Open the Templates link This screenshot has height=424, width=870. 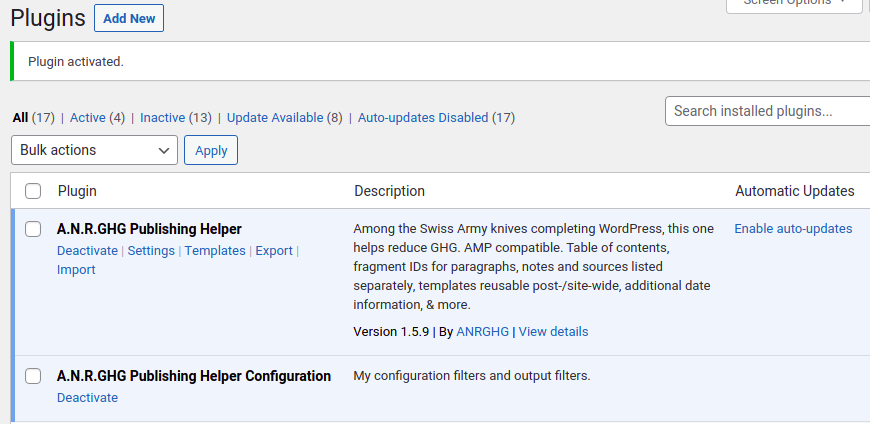pyautogui.click(x=215, y=251)
